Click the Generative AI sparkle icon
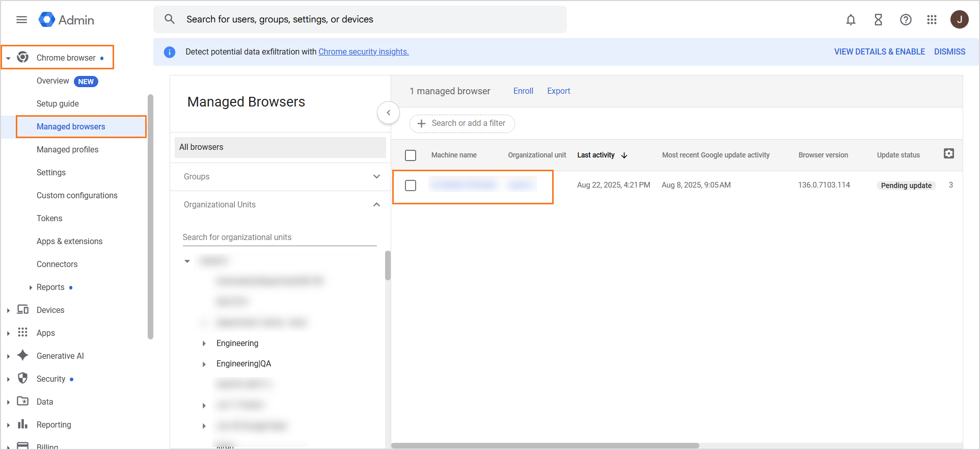 (23, 355)
